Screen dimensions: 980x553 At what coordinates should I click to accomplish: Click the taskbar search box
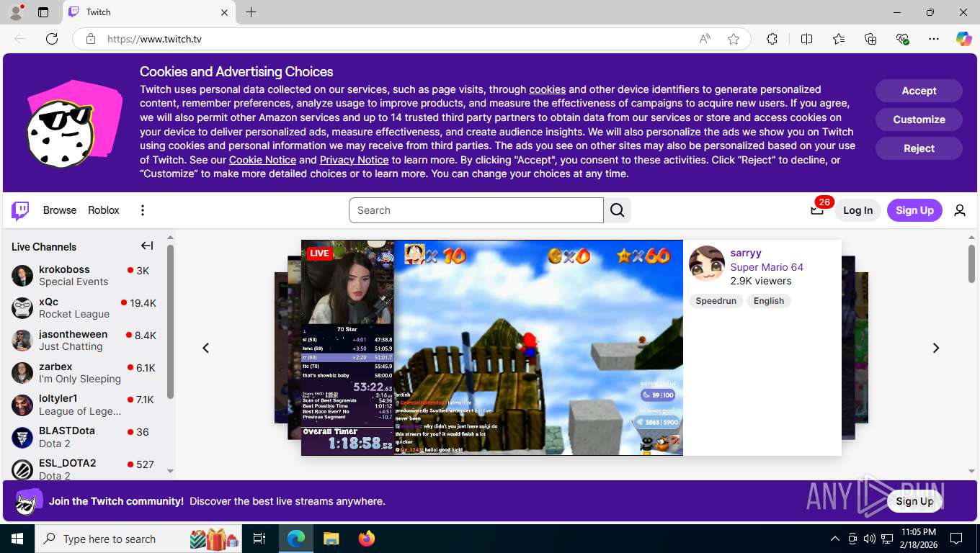tap(138, 539)
